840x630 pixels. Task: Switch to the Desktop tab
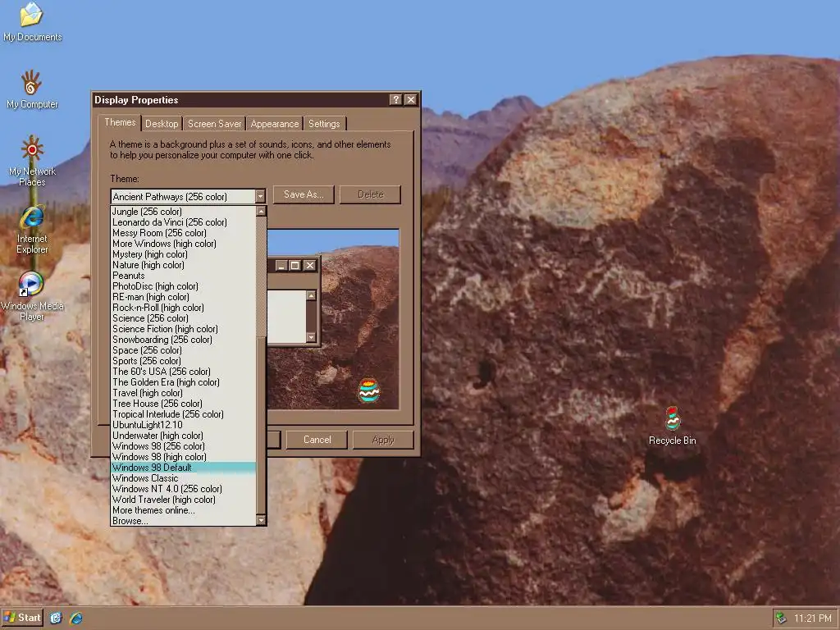click(x=162, y=124)
